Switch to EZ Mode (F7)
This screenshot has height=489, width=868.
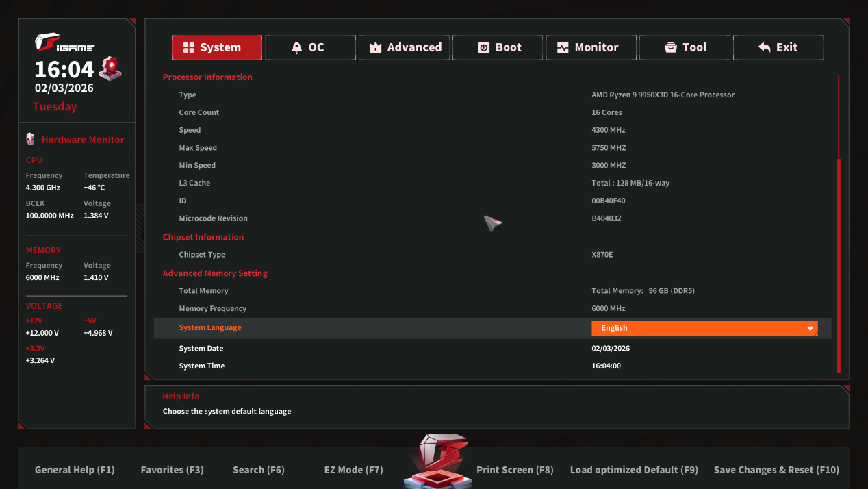(x=353, y=470)
